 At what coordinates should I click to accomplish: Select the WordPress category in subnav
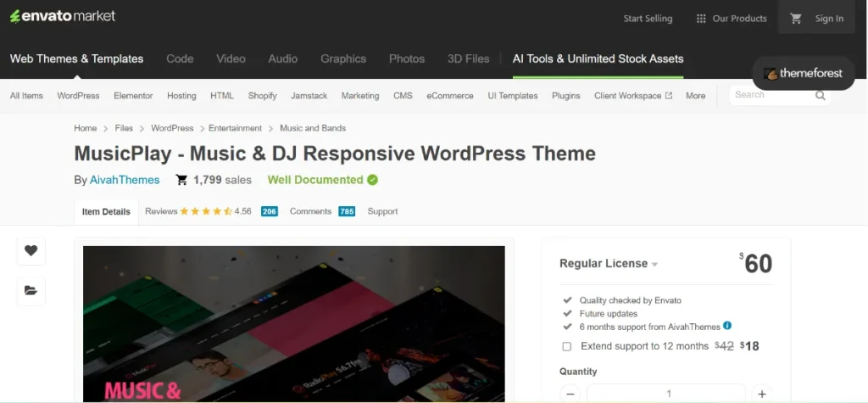coord(78,95)
